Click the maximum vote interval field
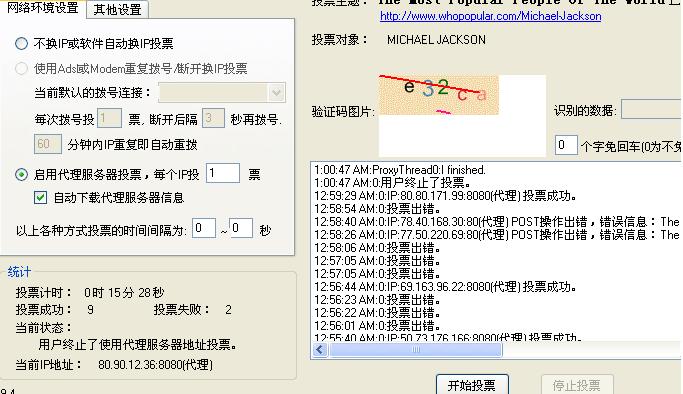The height and width of the screenshot is (394, 683). (241, 228)
